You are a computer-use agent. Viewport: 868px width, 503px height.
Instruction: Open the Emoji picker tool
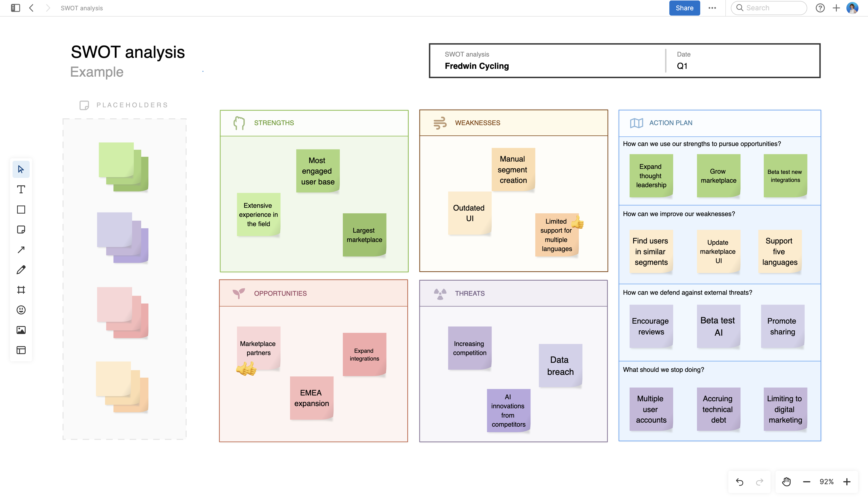pyautogui.click(x=21, y=310)
